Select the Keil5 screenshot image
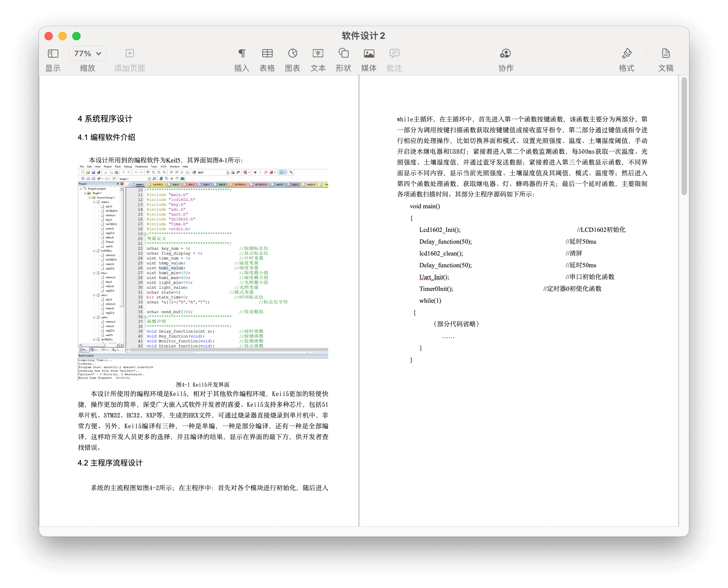728x588 pixels. [x=203, y=272]
